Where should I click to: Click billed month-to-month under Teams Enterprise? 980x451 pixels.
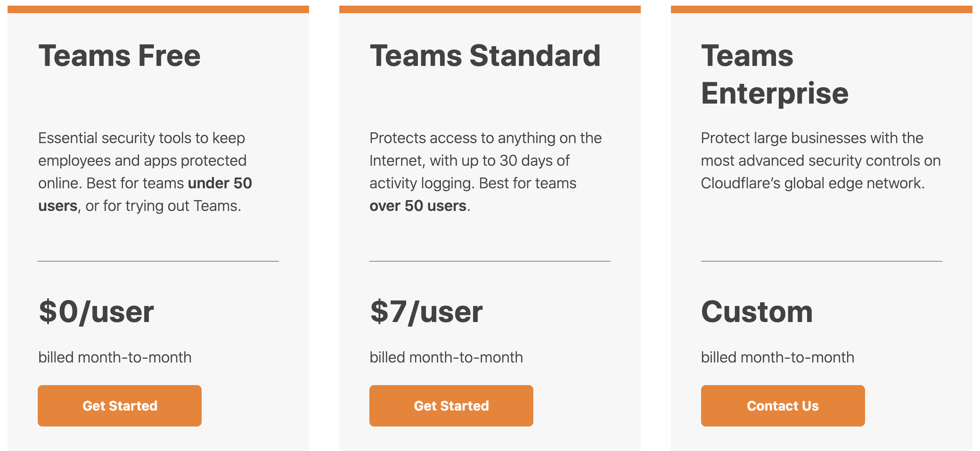[777, 357]
